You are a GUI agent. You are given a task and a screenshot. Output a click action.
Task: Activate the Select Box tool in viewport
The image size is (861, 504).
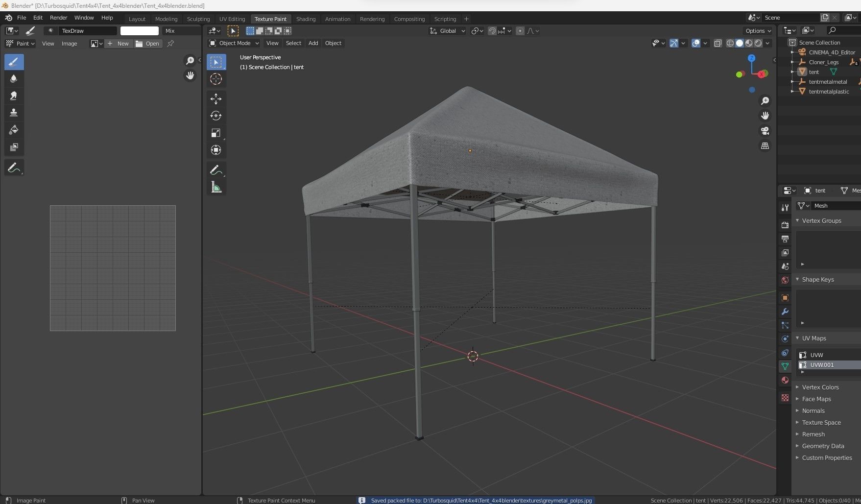216,62
